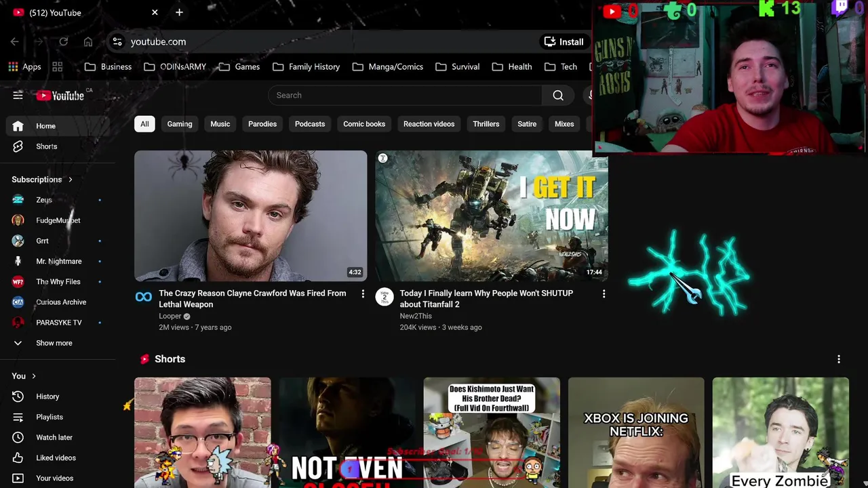The image size is (868, 488).
Task: Click the Install app button
Action: (x=564, y=42)
